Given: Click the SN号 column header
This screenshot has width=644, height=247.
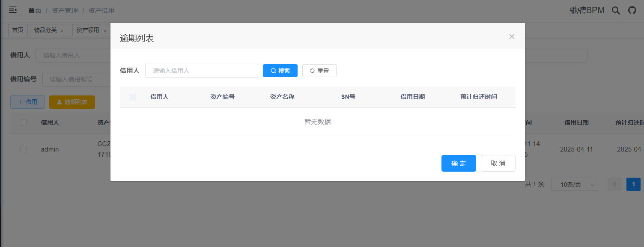Looking at the screenshot, I should pos(348,97).
